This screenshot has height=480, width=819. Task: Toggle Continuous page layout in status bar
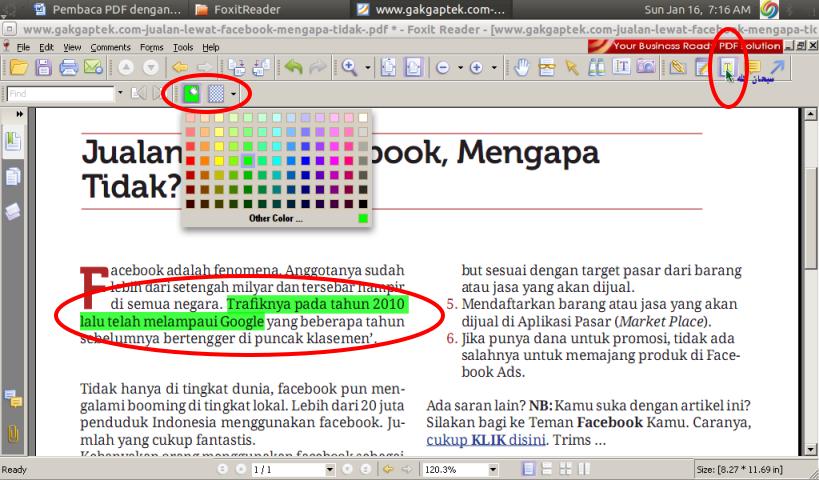pos(547,469)
